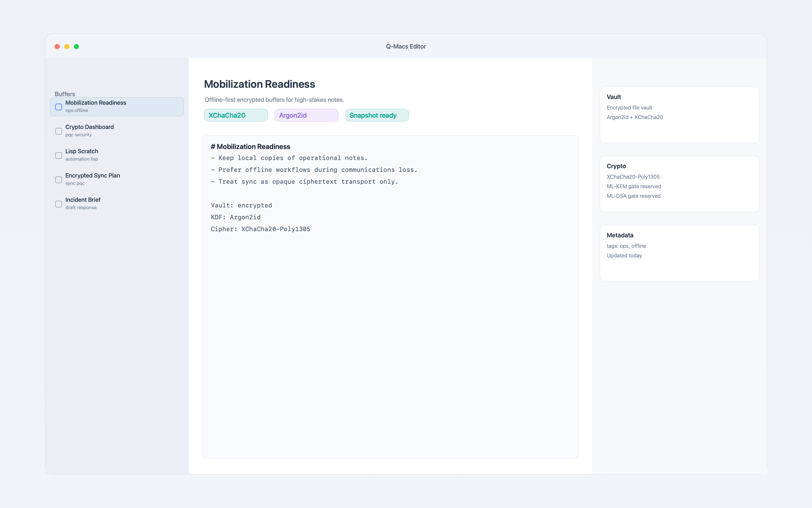
Task: Click 'XChaCha20-Poly1305' in Crypto card
Action: point(633,177)
